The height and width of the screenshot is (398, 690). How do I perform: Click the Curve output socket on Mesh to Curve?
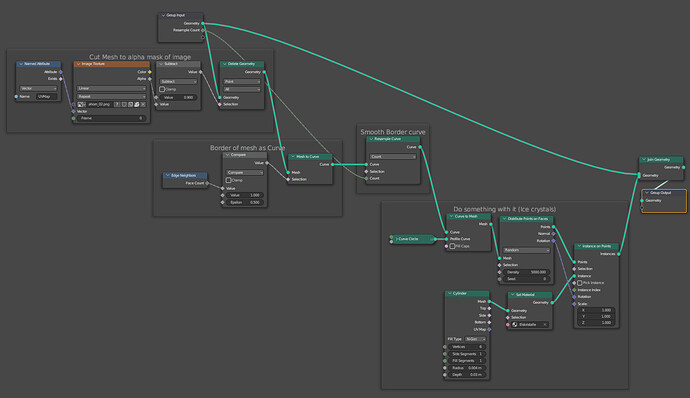(332, 164)
